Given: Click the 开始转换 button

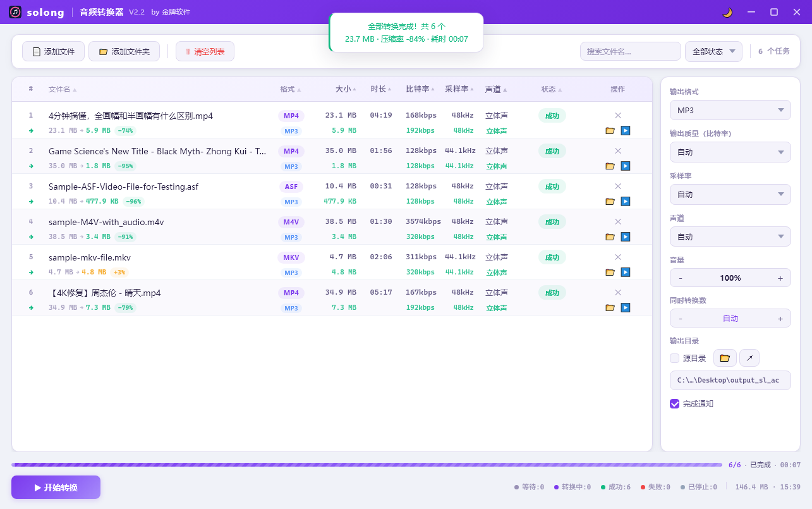Looking at the screenshot, I should [56, 488].
